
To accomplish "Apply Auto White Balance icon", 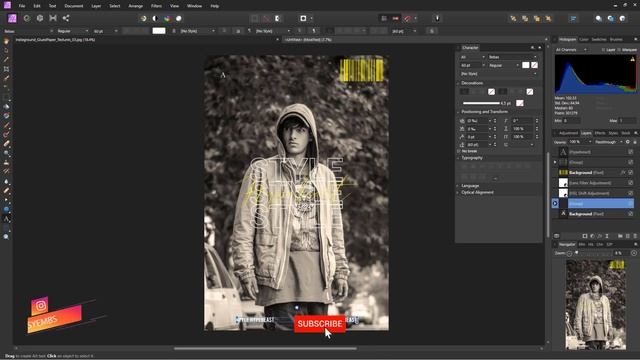I will pos(179,18).
